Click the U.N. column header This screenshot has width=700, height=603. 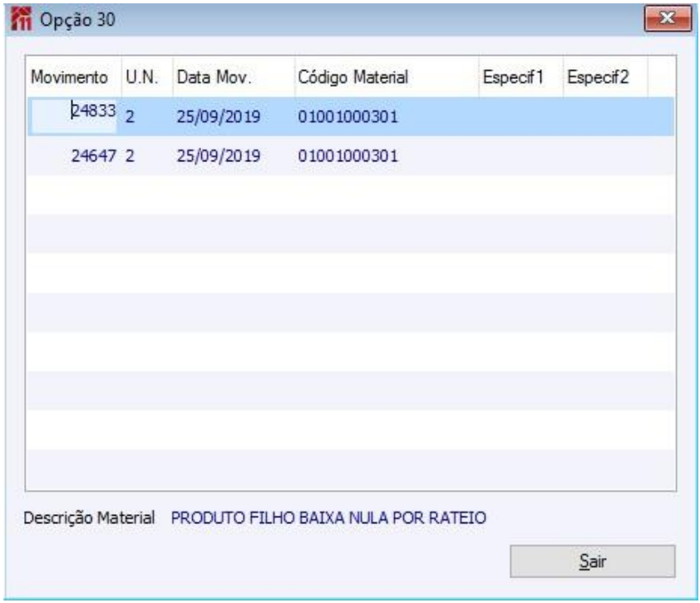point(147,77)
